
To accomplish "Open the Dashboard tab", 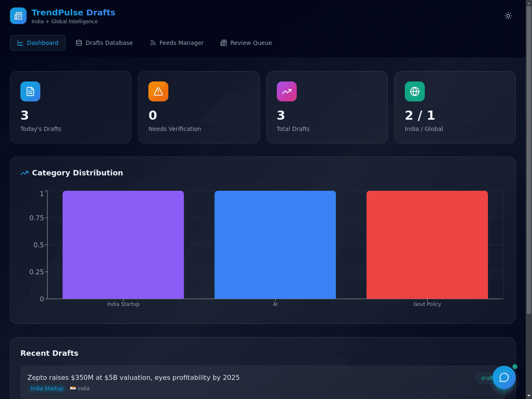I will tap(38, 43).
